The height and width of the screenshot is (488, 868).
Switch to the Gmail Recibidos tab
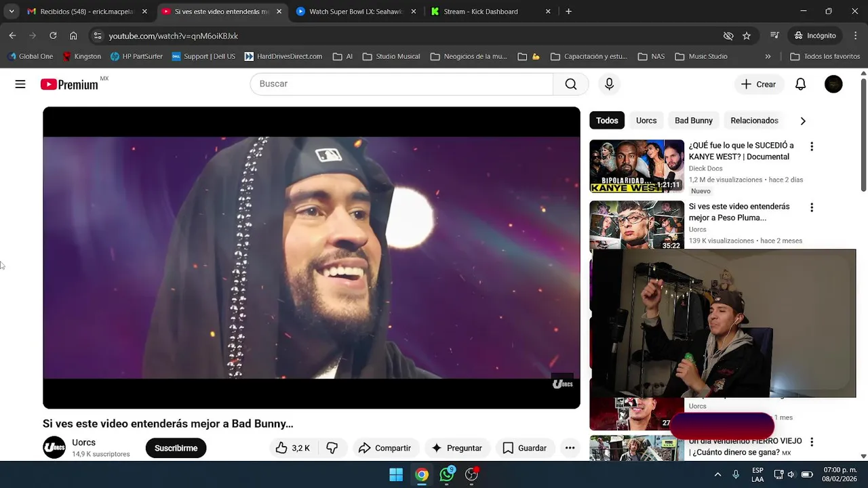point(87,12)
